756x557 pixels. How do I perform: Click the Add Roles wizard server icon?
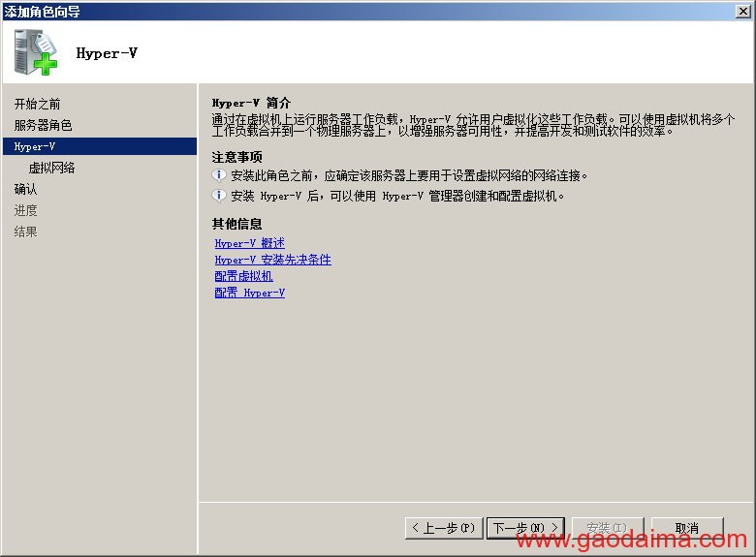[x=36, y=52]
